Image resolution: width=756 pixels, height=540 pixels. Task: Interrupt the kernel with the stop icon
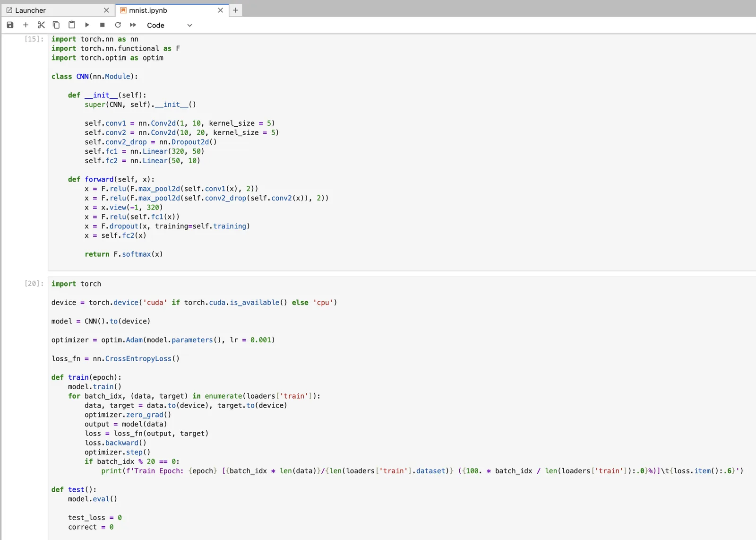[103, 25]
